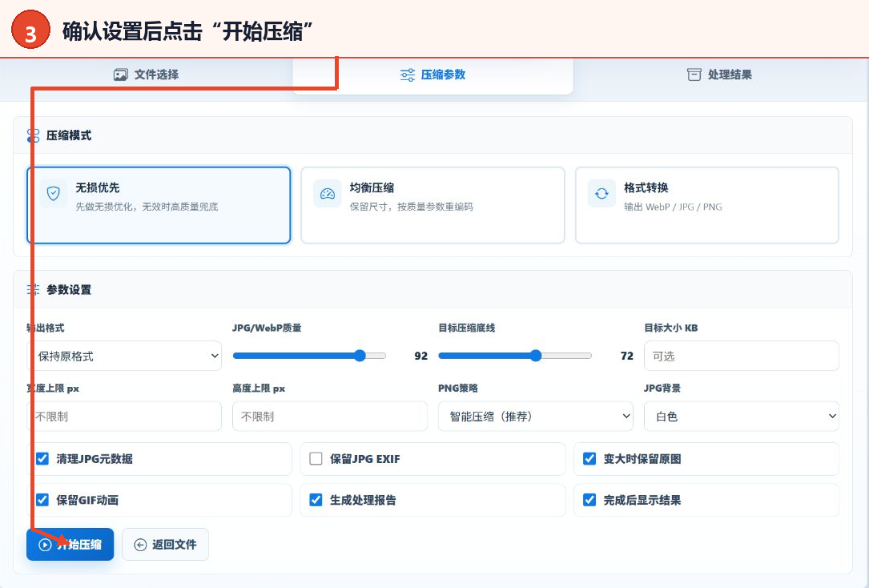The image size is (869, 588).
Task: Focus the 高度上限 px input field
Action: click(330, 417)
